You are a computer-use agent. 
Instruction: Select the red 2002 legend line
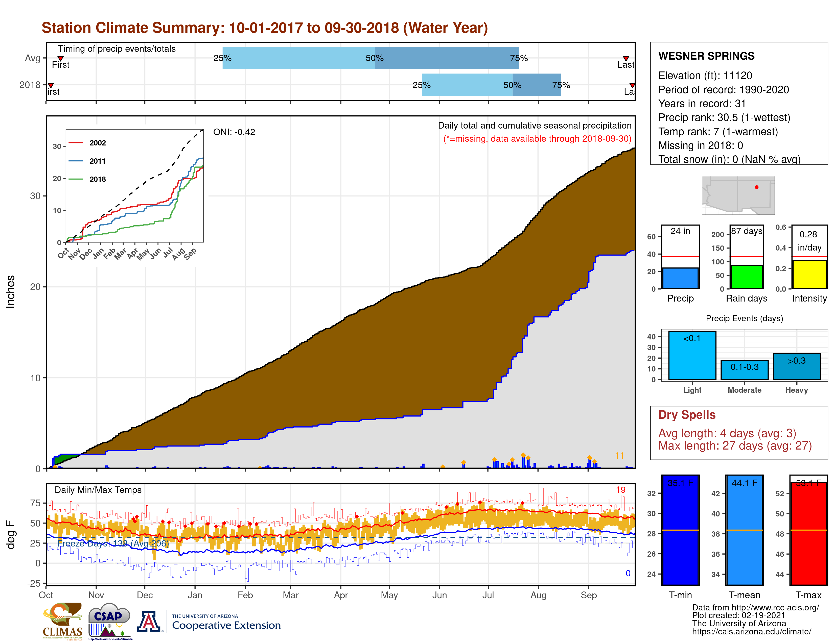tap(76, 143)
